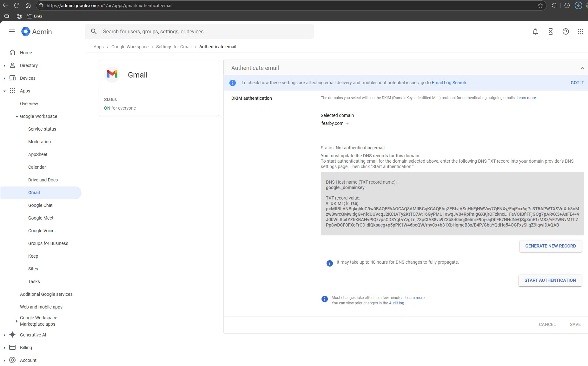Open the Google apps grid launcher

tap(580, 31)
